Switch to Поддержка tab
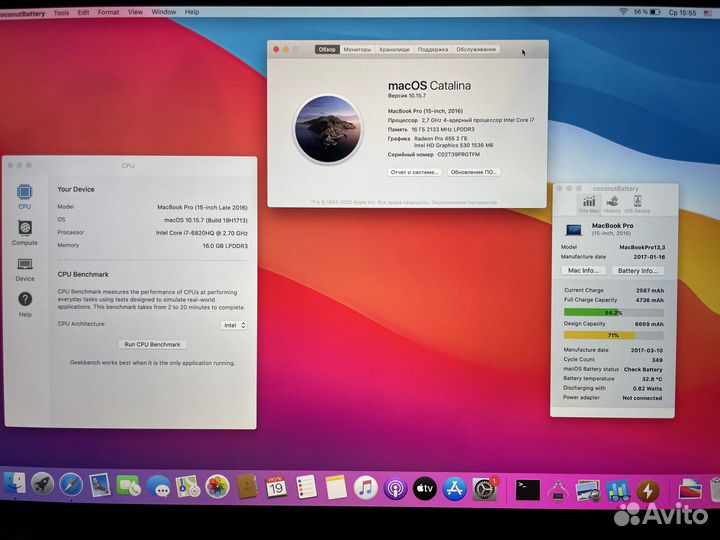 tap(433, 49)
